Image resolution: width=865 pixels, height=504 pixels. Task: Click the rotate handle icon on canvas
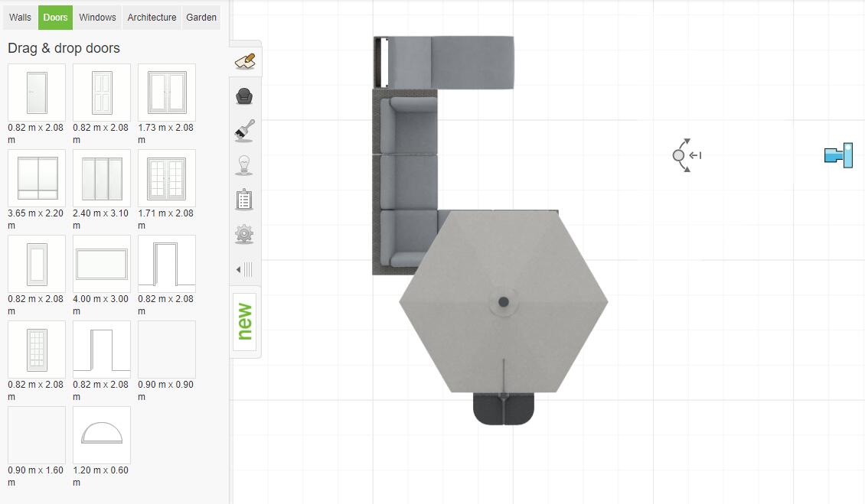click(x=687, y=155)
